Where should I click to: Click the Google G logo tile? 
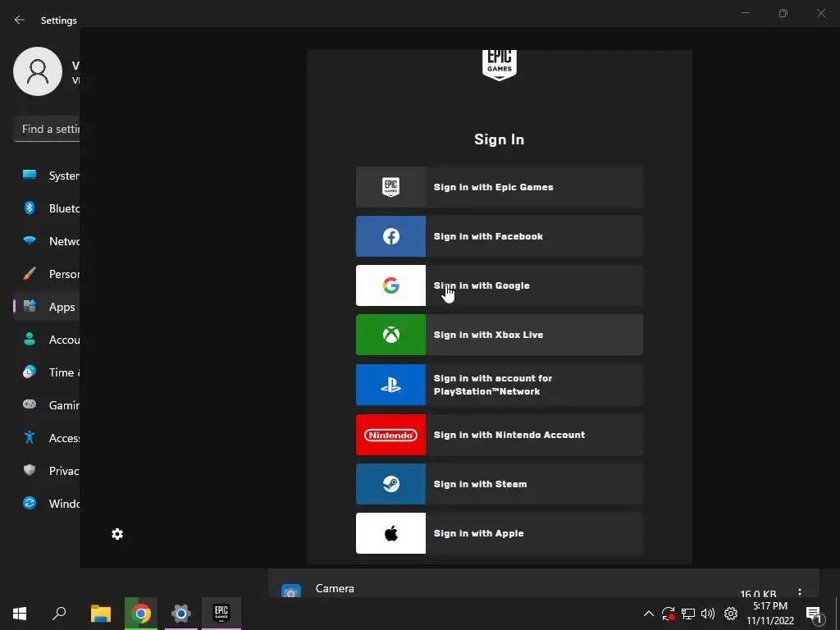tap(391, 285)
